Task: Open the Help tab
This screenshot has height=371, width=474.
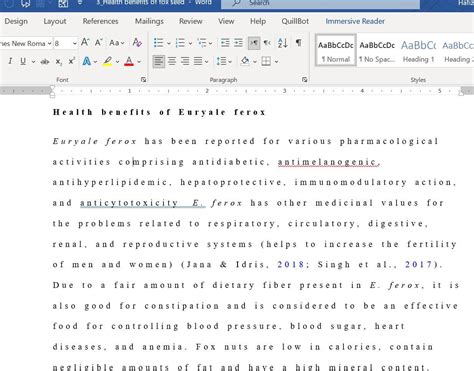Action: click(258, 21)
